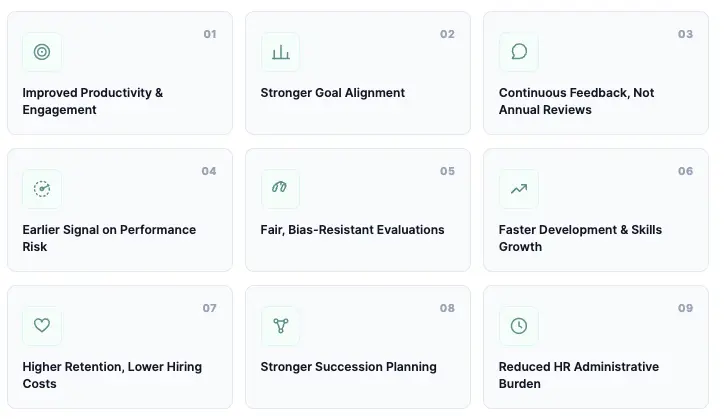Click the scales icon for Fair Evaluations
Viewport: 725px width, 419px height.
280,187
